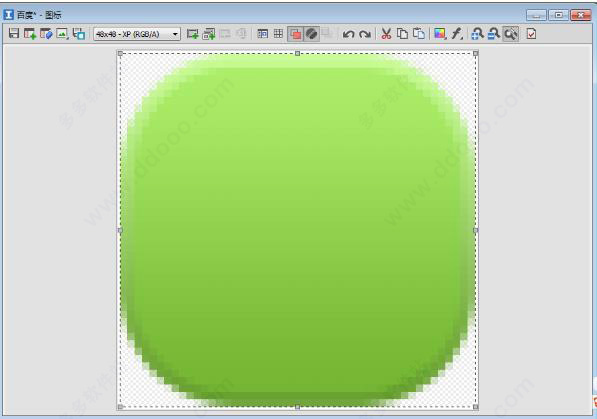
Task: Undo the last action
Action: click(x=348, y=34)
